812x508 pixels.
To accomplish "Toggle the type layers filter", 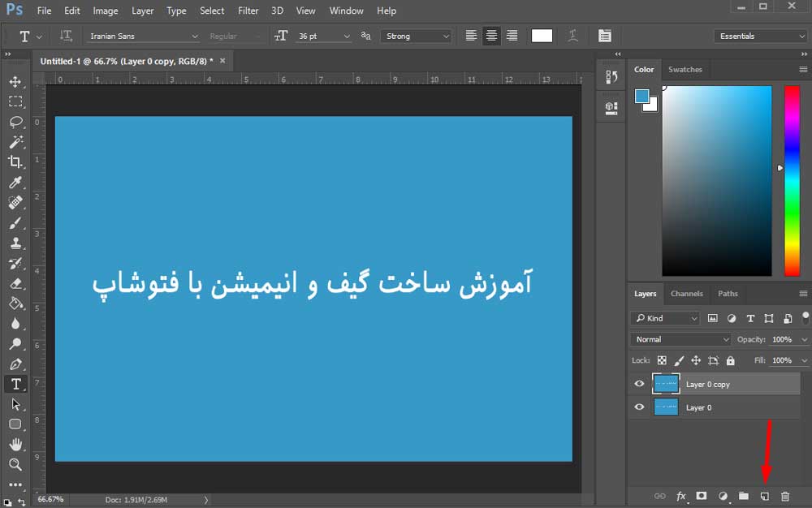I will [x=750, y=318].
